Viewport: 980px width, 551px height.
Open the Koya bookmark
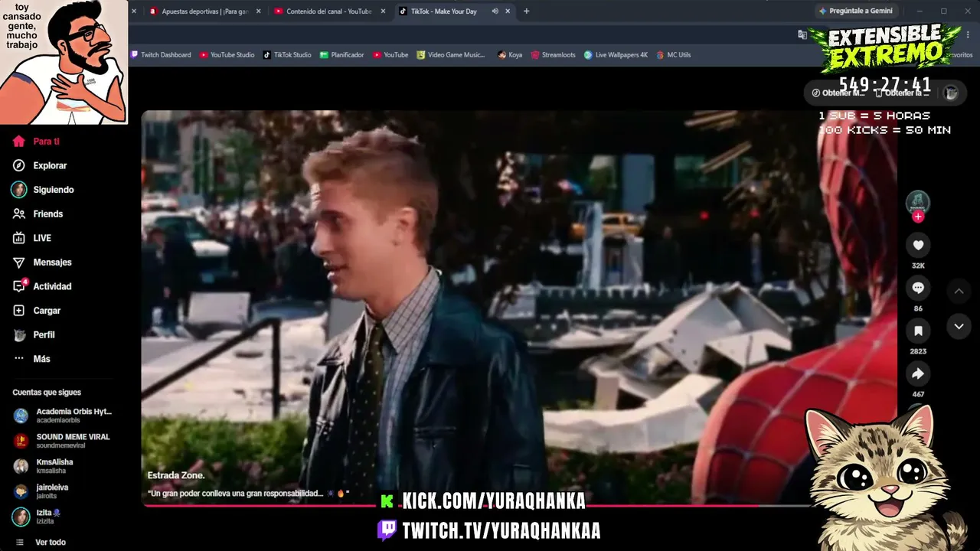click(510, 55)
